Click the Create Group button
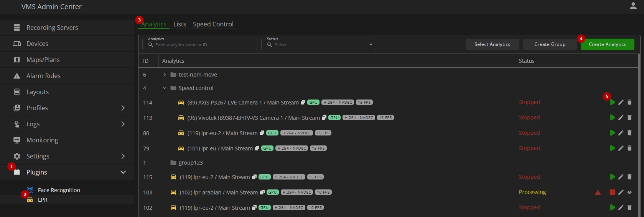The width and height of the screenshot is (644, 217). click(550, 44)
